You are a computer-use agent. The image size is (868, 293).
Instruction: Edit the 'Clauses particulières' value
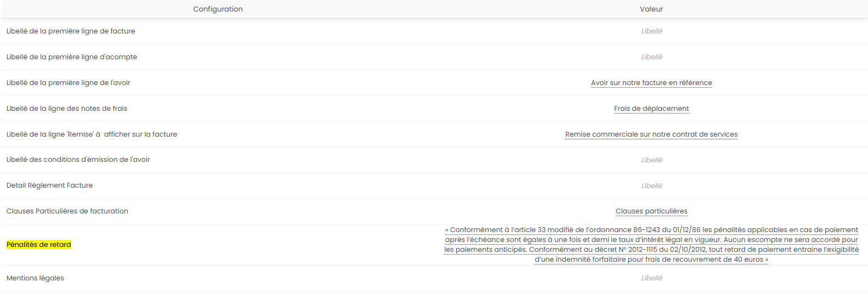pyautogui.click(x=651, y=211)
